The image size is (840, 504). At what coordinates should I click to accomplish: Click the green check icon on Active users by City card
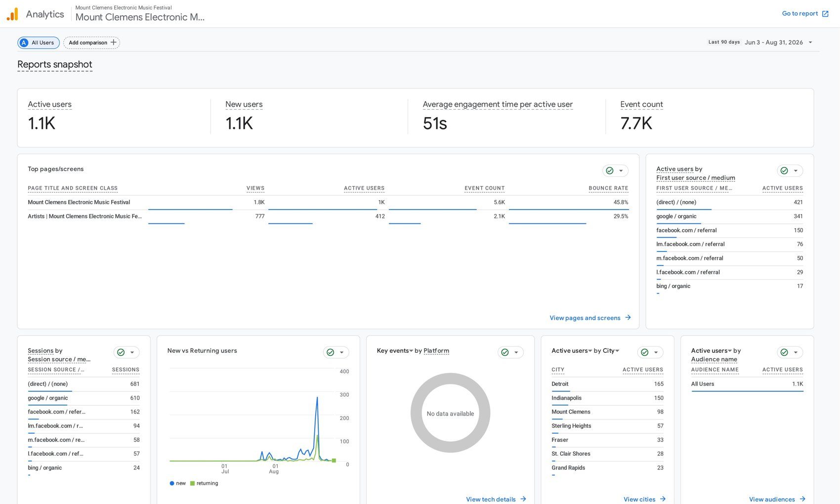coord(645,352)
